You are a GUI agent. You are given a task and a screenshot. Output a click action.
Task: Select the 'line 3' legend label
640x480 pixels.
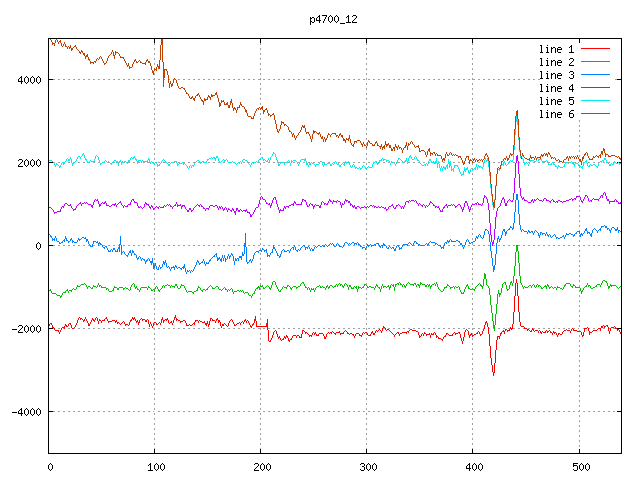coord(556,75)
